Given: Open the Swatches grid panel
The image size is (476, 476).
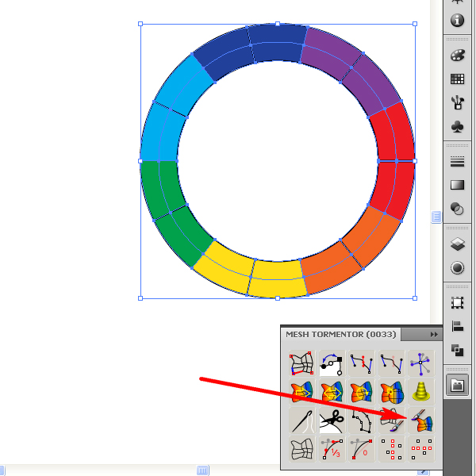Looking at the screenshot, I should click(x=457, y=79).
